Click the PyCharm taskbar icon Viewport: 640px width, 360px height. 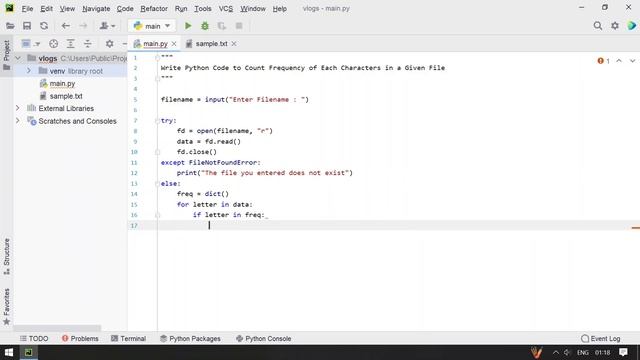point(29,352)
